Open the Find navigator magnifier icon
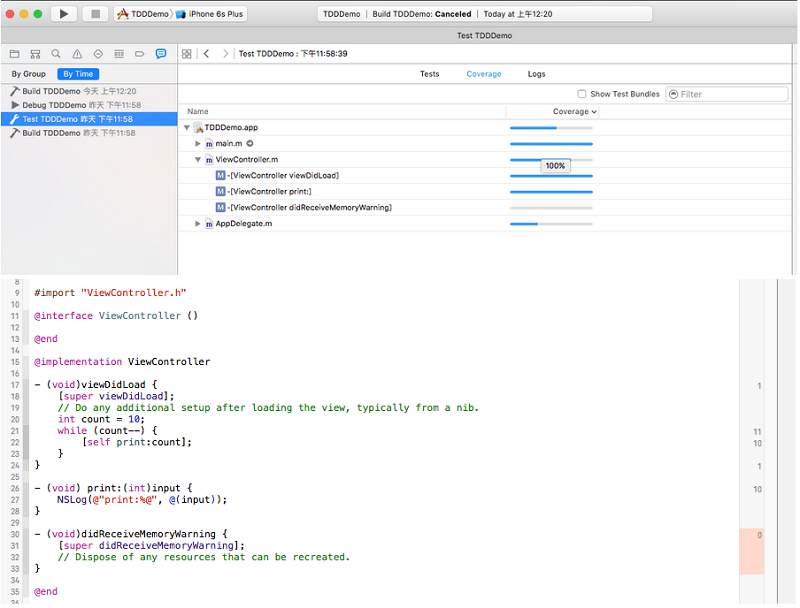The width and height of the screenshot is (800, 608). 56,54
